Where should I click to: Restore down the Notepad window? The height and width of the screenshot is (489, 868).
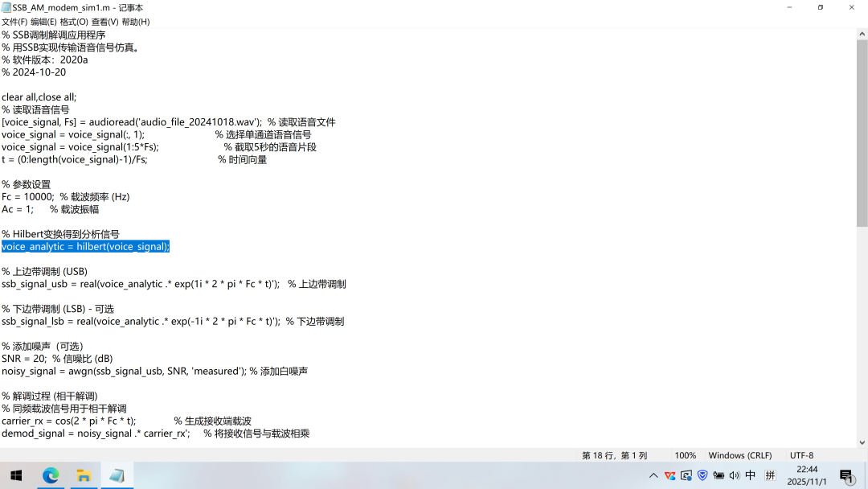[x=821, y=7]
